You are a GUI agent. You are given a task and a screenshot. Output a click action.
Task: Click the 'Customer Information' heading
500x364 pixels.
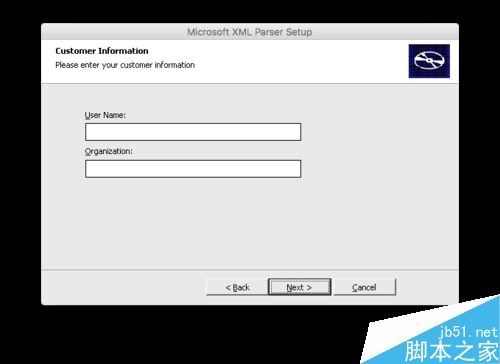pos(102,51)
